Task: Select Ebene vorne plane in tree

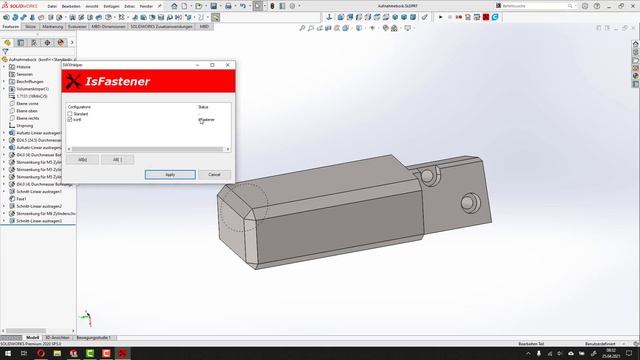Action: pos(27,104)
